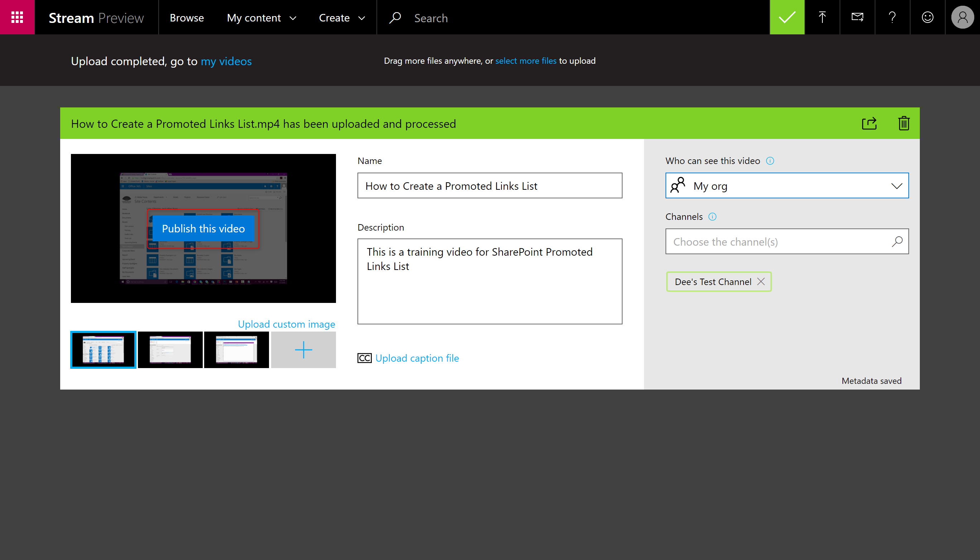Click the Stream Preview logo
The height and width of the screenshot is (560, 980).
pyautogui.click(x=96, y=18)
